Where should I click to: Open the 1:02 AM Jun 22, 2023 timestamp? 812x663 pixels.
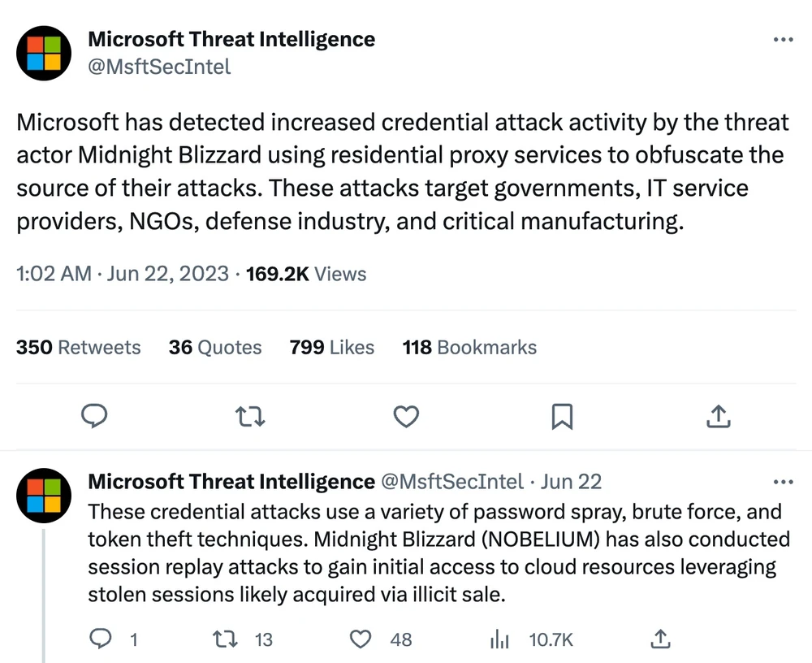[x=122, y=274]
